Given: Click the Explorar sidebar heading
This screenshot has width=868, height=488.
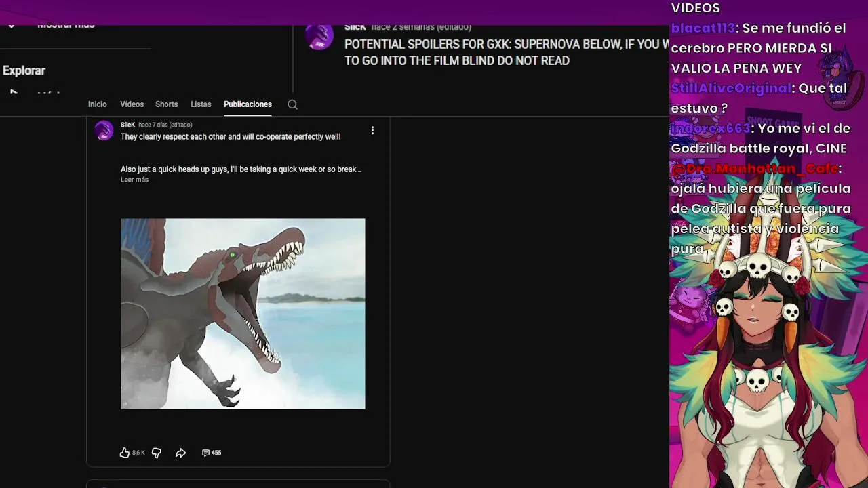Looking at the screenshot, I should click(x=24, y=70).
